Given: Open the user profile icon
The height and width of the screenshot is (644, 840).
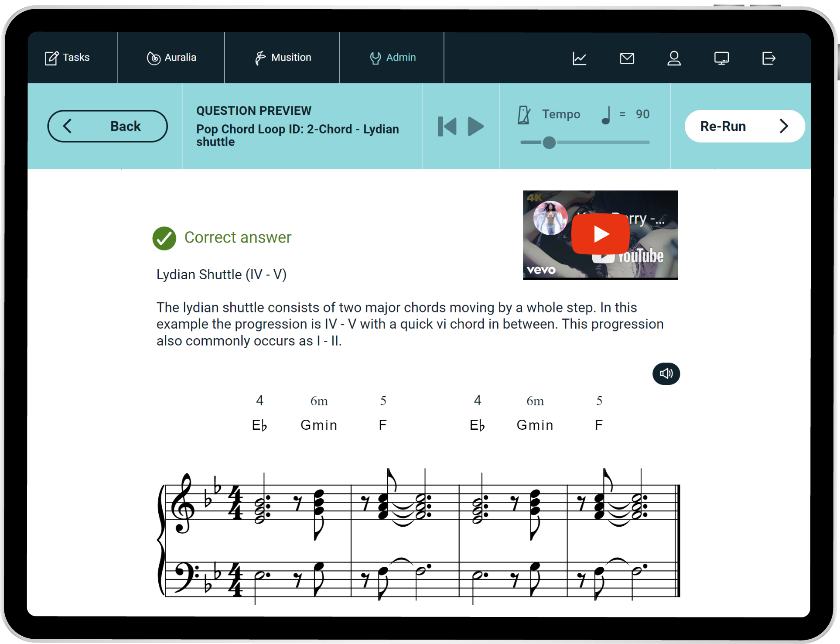Looking at the screenshot, I should coord(674,58).
